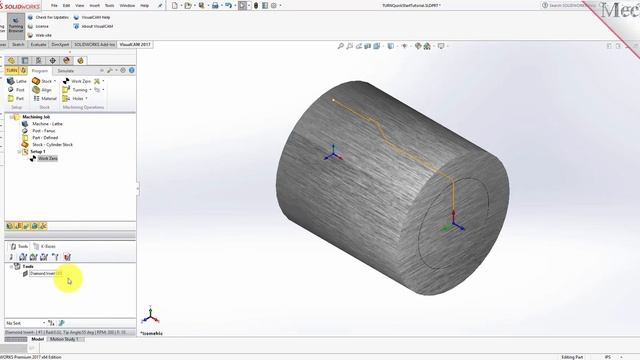Open the Options gear icon in top toolbar
The height and width of the screenshot is (360, 640).
tap(274, 6)
